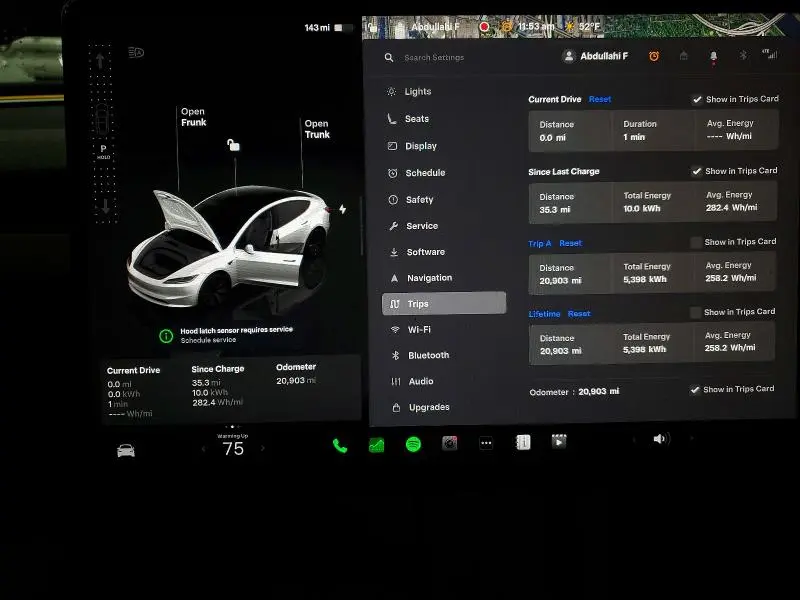Tap Schedule service under the hood latch alert
Viewport: 800px width, 600px height.
pyautogui.click(x=208, y=340)
